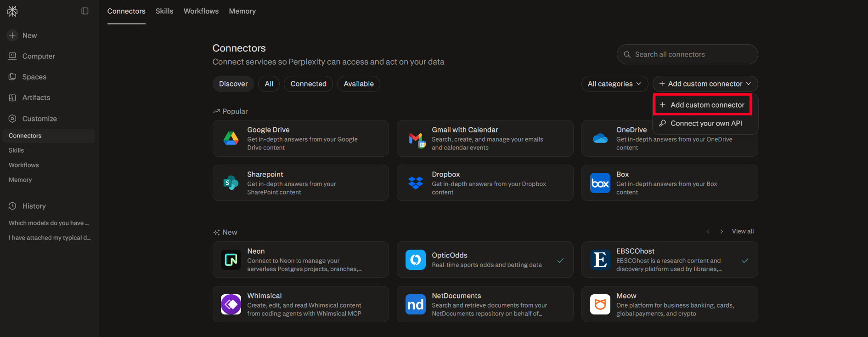
Task: Click the OpticOdds connected checkmark
Action: (x=560, y=260)
